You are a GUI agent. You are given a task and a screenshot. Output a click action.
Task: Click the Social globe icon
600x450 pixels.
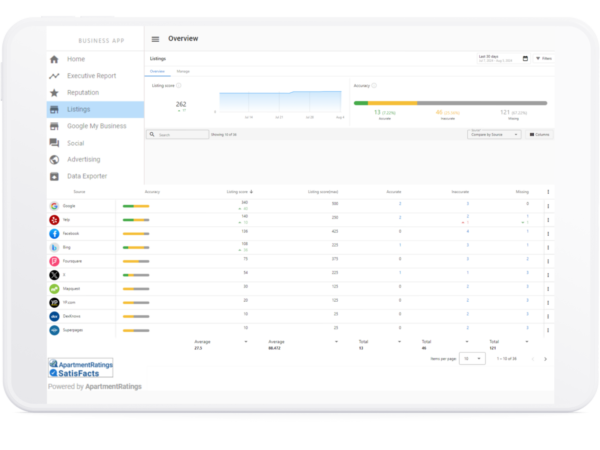tap(54, 143)
